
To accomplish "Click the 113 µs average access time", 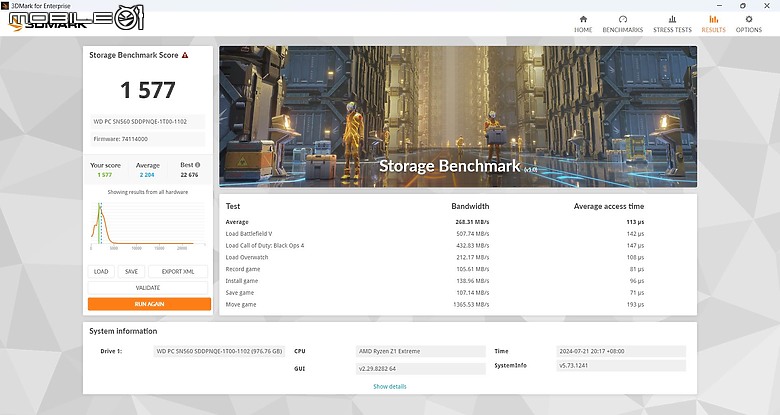I will pyautogui.click(x=635, y=222).
